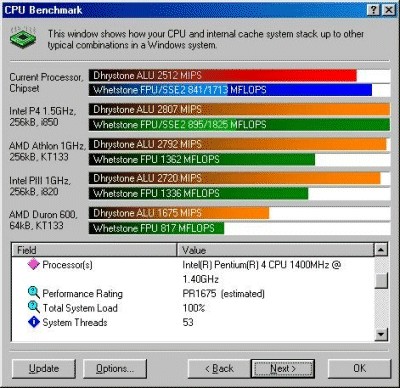The height and width of the screenshot is (388, 400).
Task: Click the green CPU chip icon
Action: tap(23, 37)
